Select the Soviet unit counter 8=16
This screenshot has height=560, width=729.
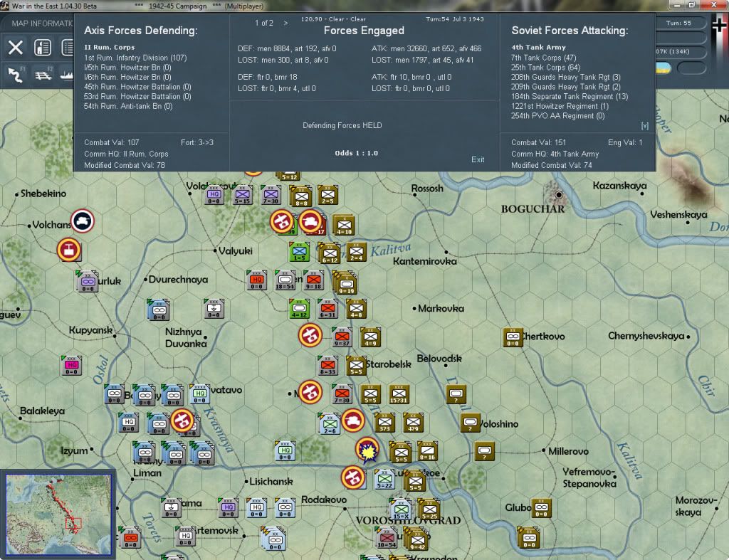pyautogui.click(x=427, y=451)
